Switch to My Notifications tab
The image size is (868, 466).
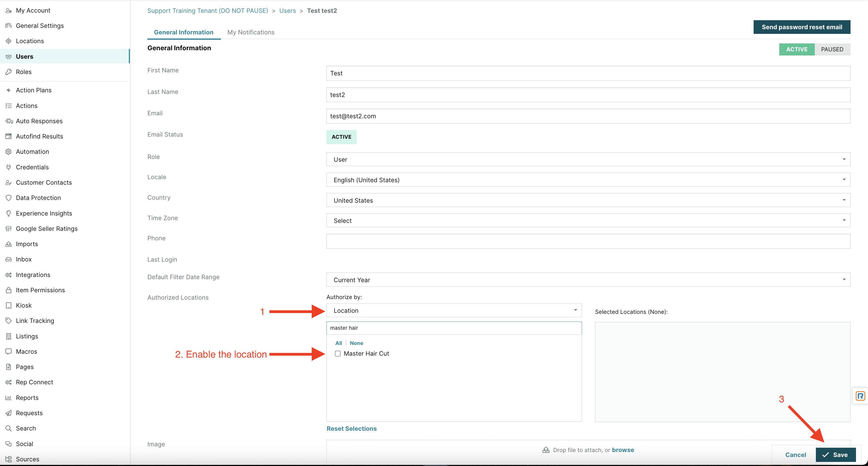[251, 33]
